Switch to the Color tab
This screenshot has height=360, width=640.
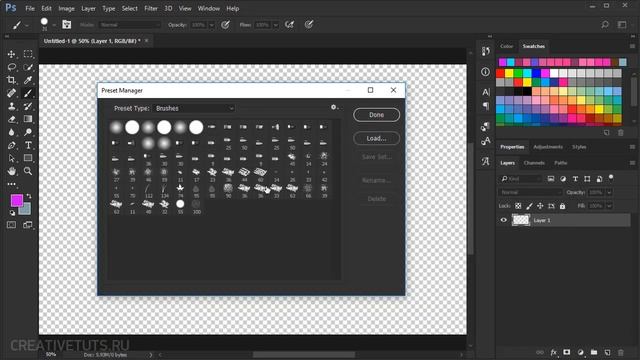507,46
